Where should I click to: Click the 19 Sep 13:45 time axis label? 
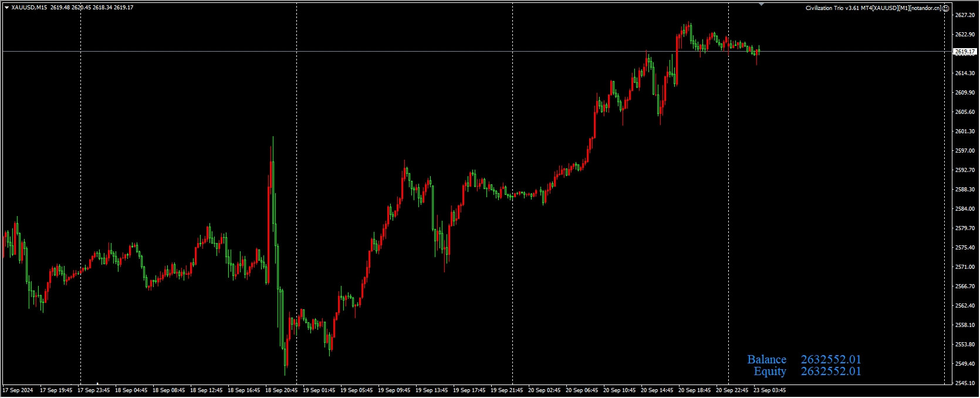pos(432,390)
